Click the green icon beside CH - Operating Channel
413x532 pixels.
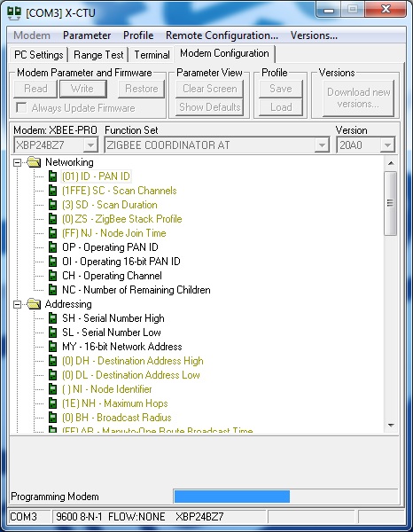click(52, 276)
